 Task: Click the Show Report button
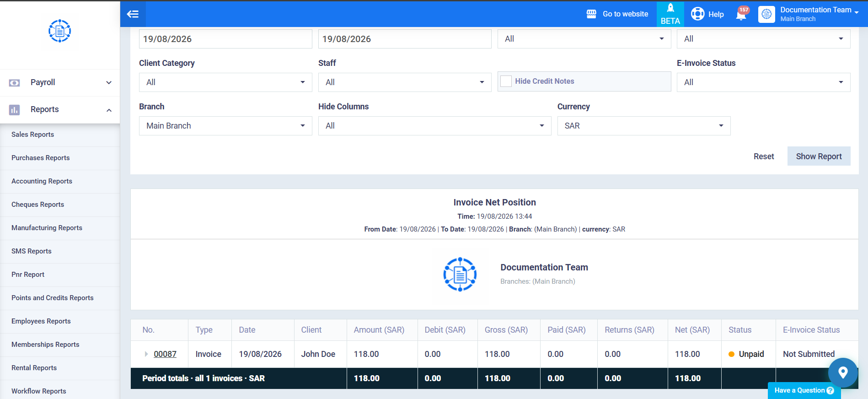[x=819, y=156]
